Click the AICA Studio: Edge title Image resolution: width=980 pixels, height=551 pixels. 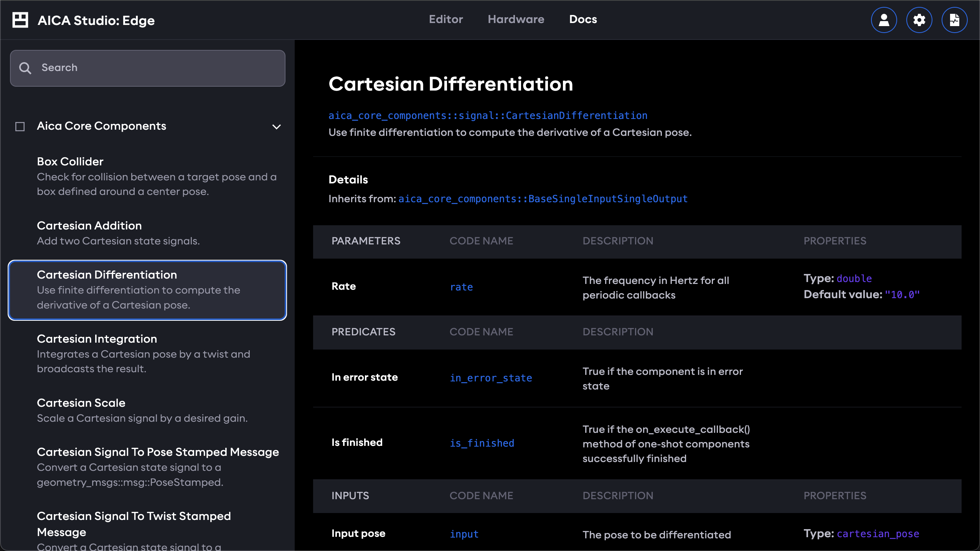coord(96,20)
